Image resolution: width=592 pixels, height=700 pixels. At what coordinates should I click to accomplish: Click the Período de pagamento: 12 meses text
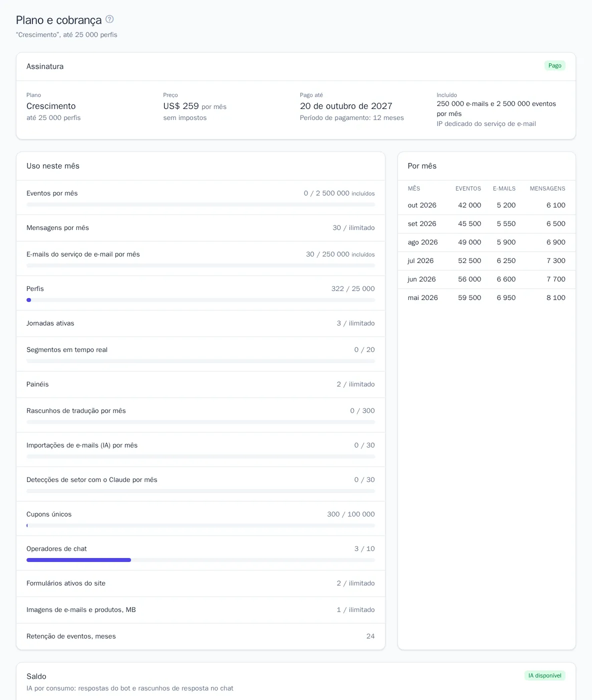coord(352,118)
